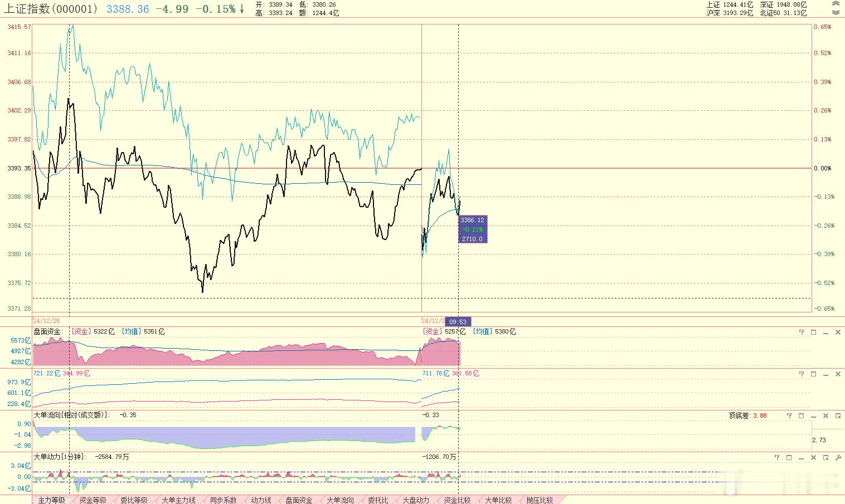Click the -0.15% change value

pyautogui.click(x=215, y=9)
